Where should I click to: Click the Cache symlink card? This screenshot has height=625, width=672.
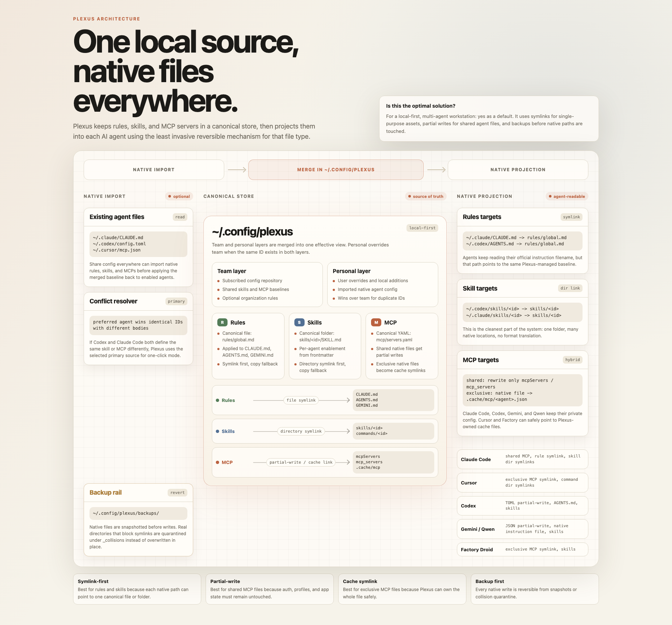click(402, 589)
